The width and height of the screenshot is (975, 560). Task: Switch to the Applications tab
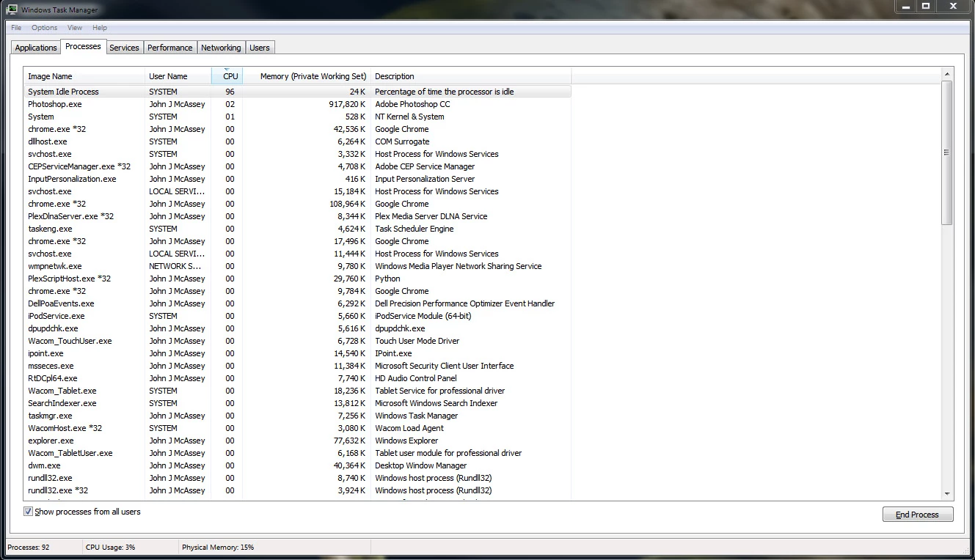pos(36,48)
